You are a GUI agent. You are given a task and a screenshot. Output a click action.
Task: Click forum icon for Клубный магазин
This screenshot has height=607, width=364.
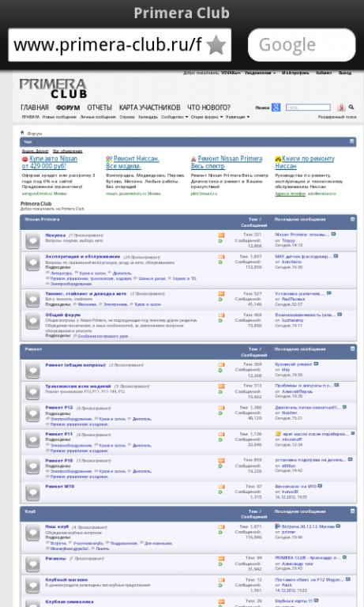point(33,586)
